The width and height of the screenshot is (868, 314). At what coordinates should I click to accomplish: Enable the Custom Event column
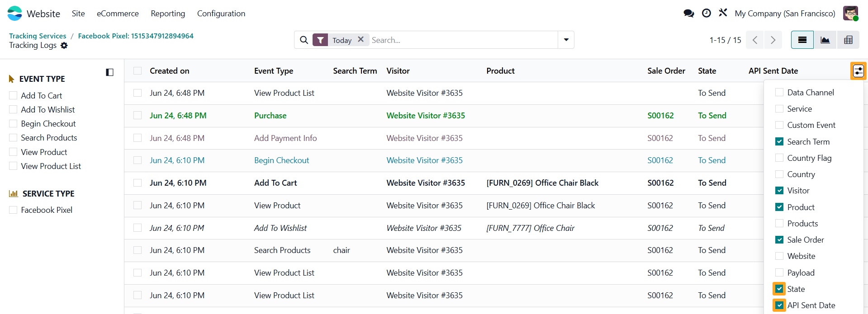779,125
